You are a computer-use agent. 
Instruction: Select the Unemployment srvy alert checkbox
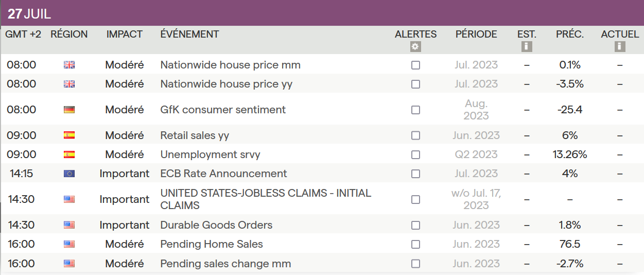click(x=415, y=155)
